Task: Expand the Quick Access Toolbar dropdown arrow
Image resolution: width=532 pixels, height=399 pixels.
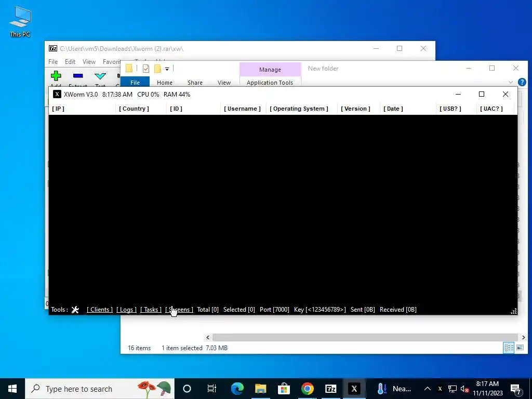Action: (x=167, y=69)
